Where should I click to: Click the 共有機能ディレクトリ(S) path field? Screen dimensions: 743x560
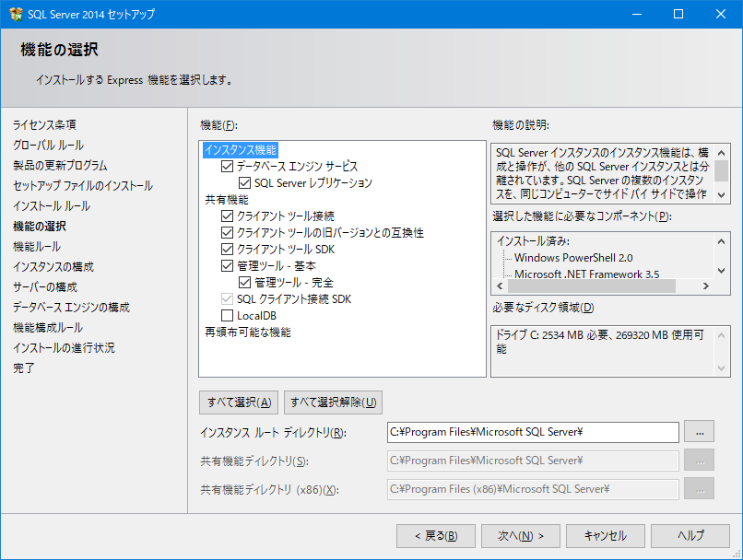tap(533, 461)
